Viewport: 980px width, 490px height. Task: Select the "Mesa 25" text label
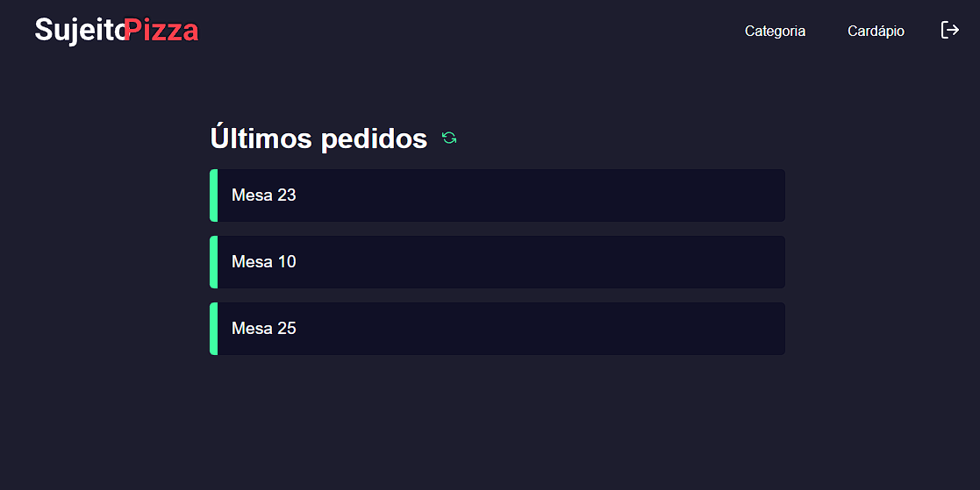coord(263,329)
